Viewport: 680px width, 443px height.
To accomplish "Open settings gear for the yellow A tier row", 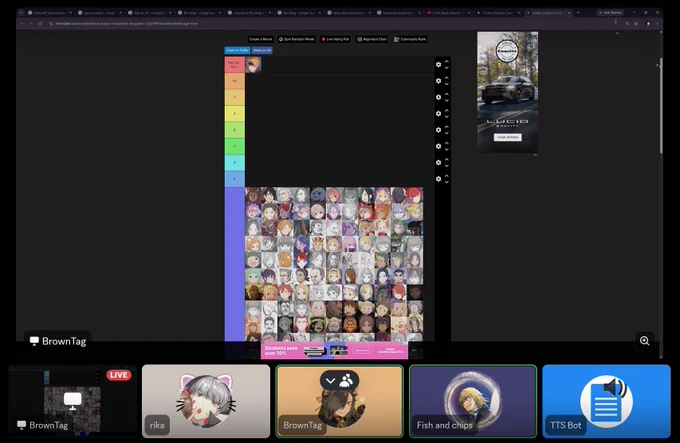I will coord(438,114).
